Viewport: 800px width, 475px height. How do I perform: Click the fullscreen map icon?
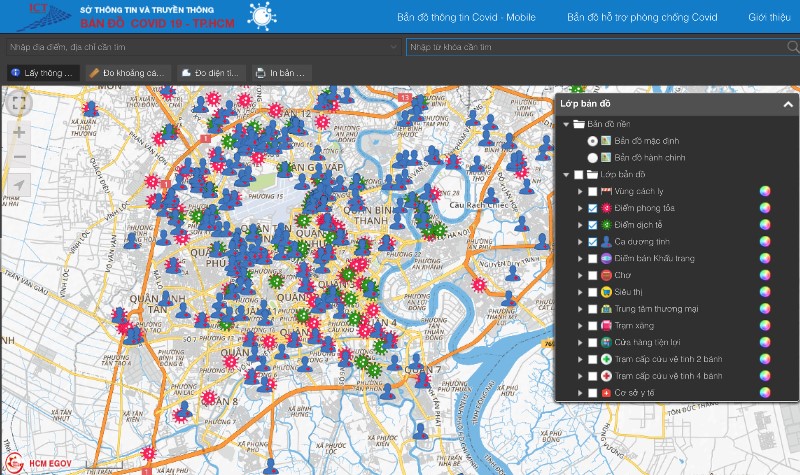pyautogui.click(x=19, y=102)
